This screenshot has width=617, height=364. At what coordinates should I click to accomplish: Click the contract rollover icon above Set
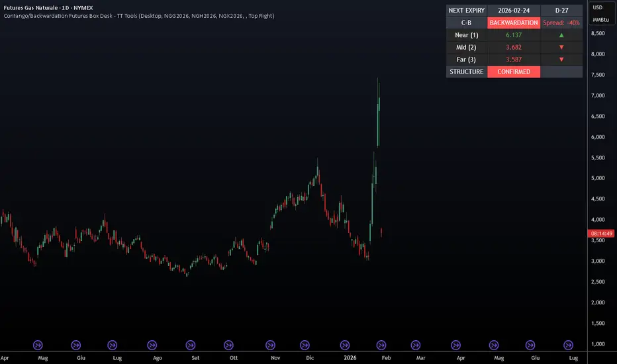pos(191,345)
